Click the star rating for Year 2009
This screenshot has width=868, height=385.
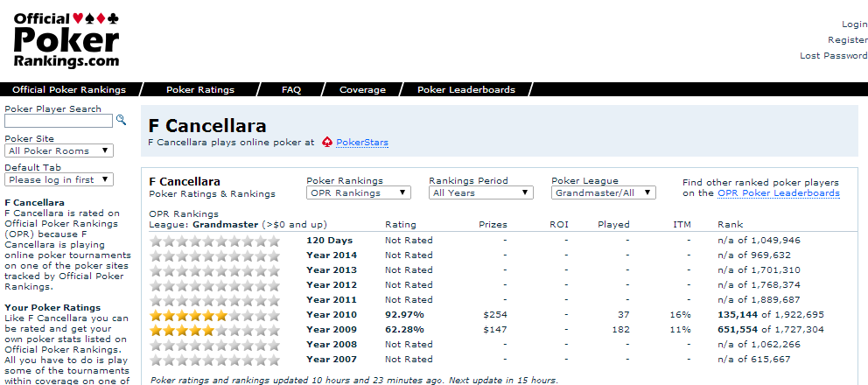[215, 330]
